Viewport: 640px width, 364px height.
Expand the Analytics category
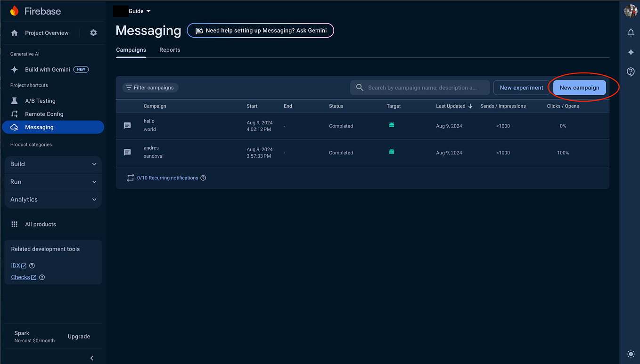click(x=53, y=200)
